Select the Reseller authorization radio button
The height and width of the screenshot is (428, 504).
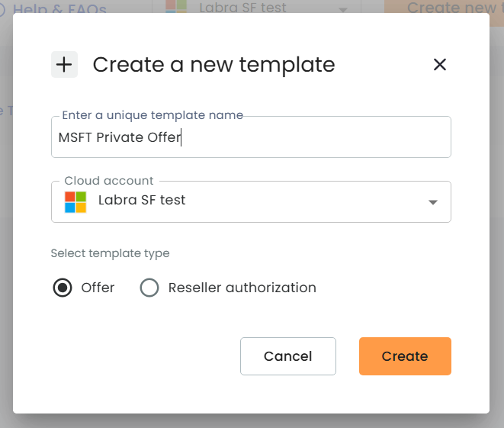149,288
